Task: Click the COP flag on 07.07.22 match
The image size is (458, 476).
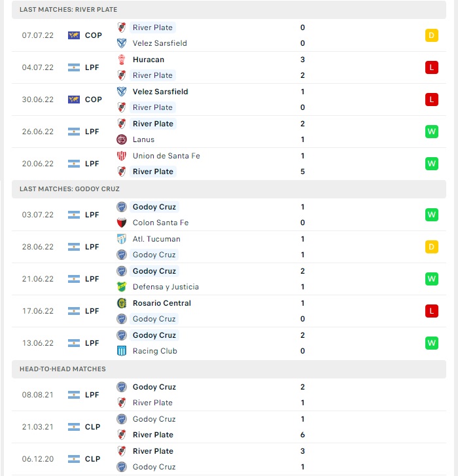Action: (74, 35)
